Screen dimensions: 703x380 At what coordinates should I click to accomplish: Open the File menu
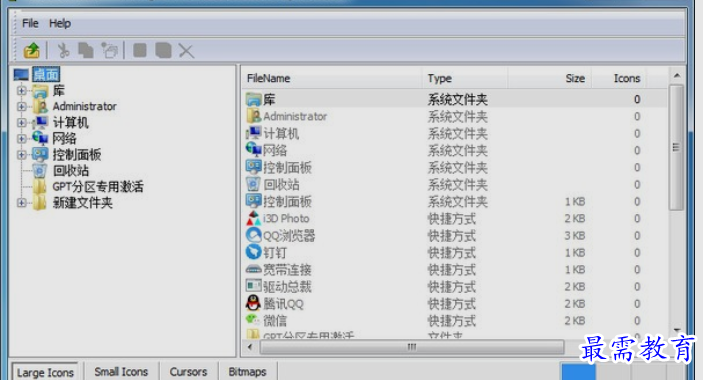coord(30,23)
